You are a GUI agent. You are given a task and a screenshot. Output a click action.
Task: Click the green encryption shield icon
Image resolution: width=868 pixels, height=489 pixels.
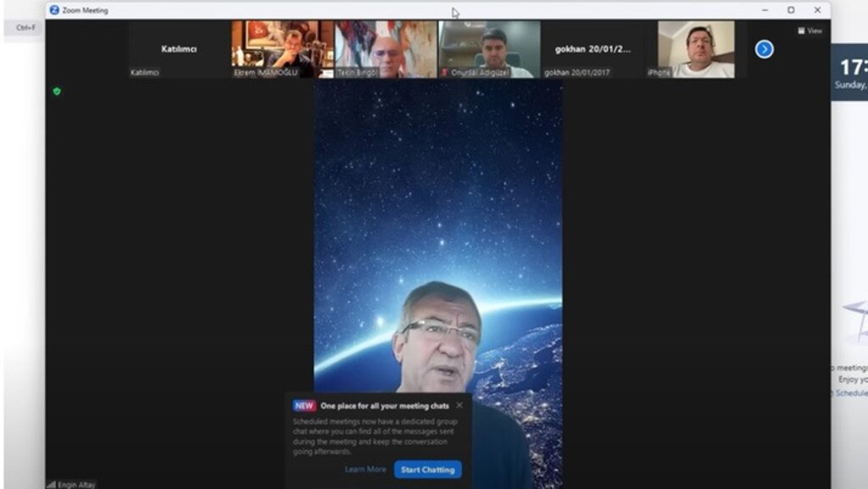tap(57, 92)
